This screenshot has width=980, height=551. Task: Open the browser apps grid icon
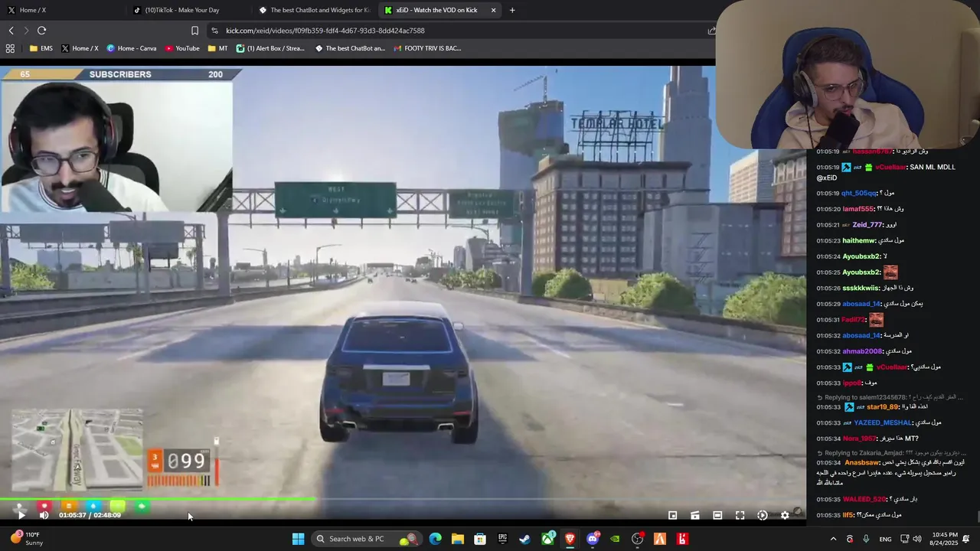click(10, 48)
